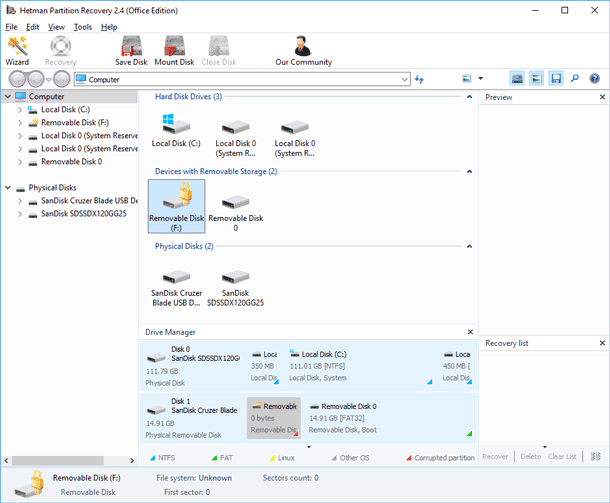Image resolution: width=610 pixels, height=503 pixels.
Task: Toggle the Preview panel icon
Action: 536,79
